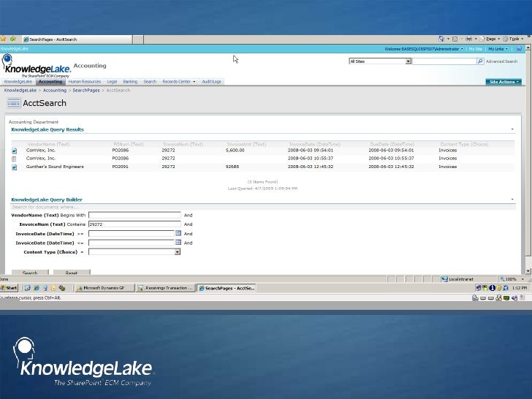Viewport: 532px width, 399px height.
Task: Click the scrollbar down arrow
Action: click(528, 271)
